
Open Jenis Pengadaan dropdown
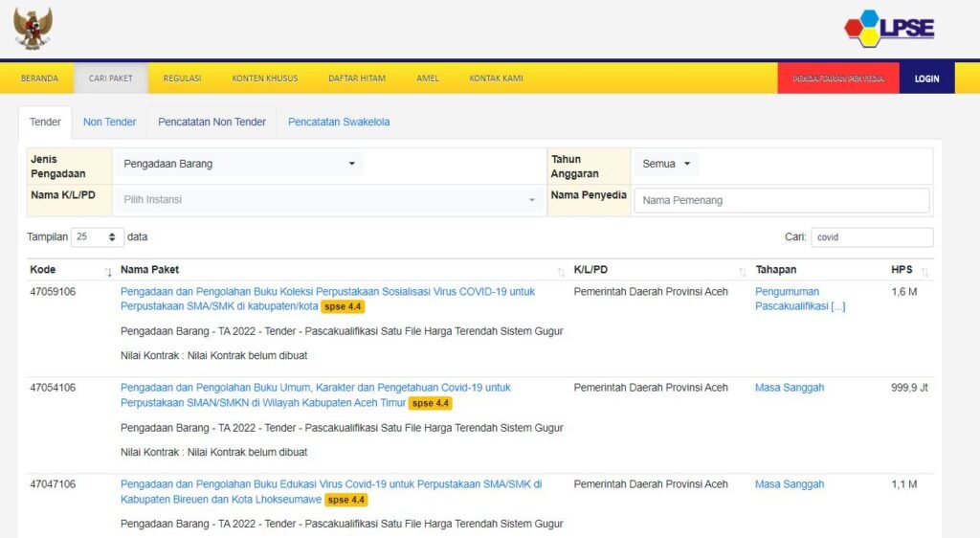[237, 164]
